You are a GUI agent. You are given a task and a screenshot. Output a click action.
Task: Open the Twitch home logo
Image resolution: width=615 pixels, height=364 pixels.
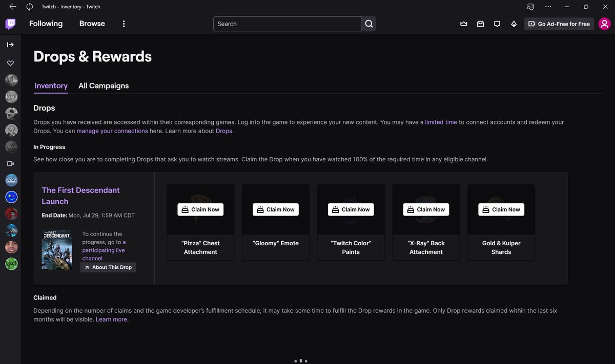(10, 23)
